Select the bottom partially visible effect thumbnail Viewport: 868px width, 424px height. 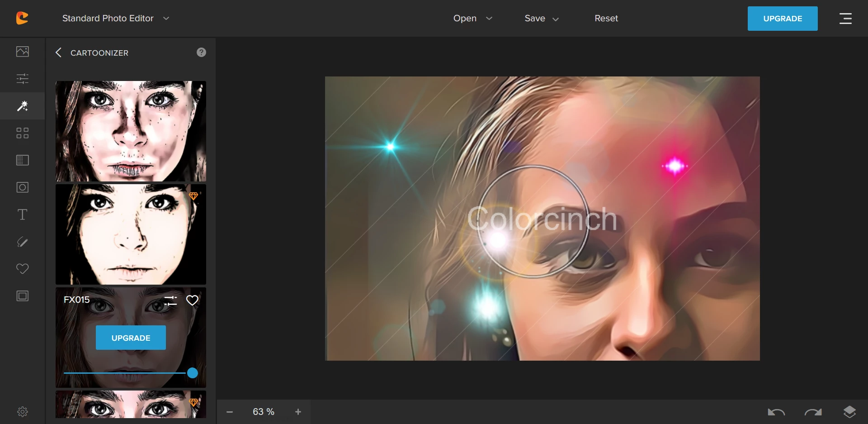[x=131, y=404]
